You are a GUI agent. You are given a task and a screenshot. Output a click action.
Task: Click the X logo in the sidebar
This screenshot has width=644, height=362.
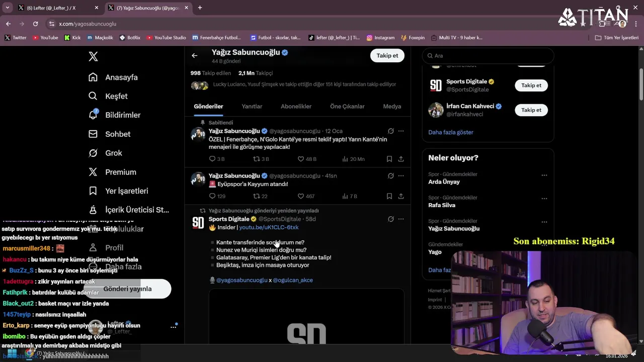pos(93,56)
